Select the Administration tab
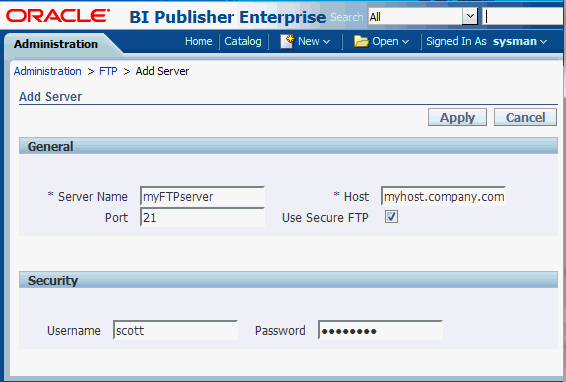 [56, 44]
